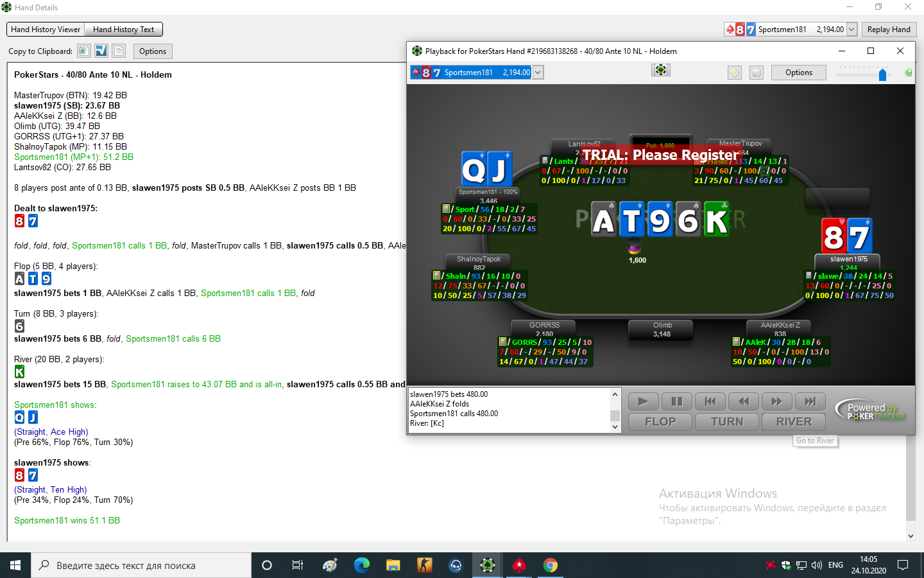The height and width of the screenshot is (578, 924).
Task: Open the volume control in system tray
Action: click(x=817, y=565)
